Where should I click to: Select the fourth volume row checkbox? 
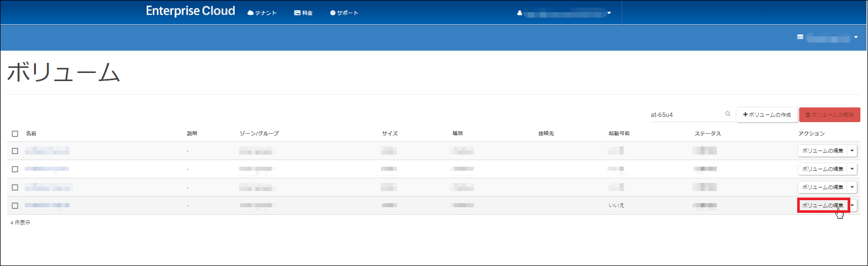[x=15, y=206]
